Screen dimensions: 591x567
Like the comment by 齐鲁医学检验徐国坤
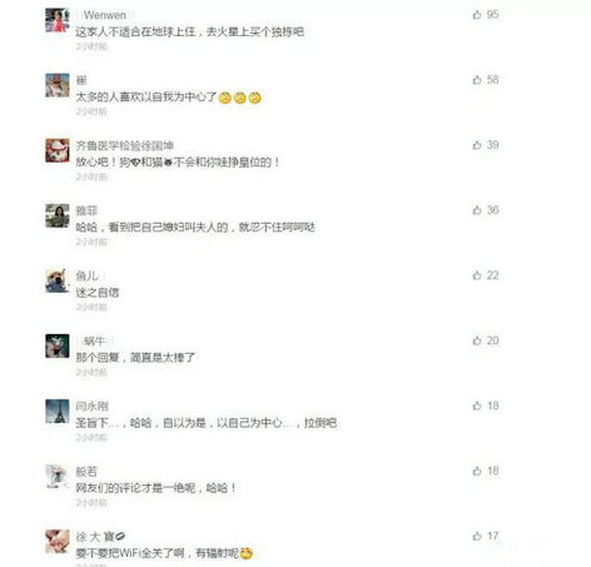point(477,145)
